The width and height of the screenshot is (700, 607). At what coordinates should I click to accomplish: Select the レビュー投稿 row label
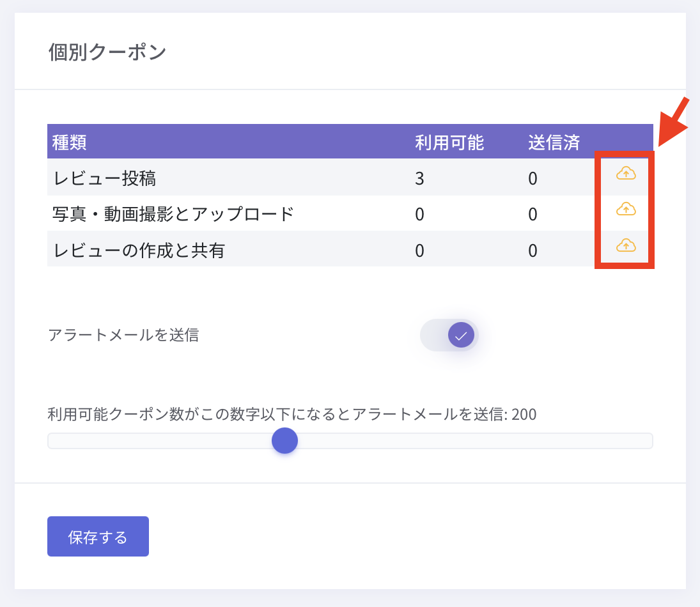tap(105, 178)
